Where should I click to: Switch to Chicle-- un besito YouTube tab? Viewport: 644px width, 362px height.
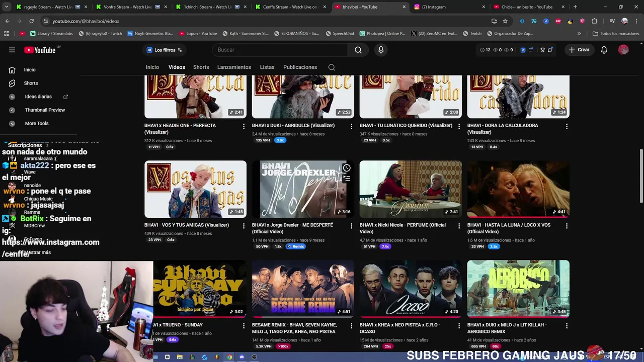tap(529, 7)
